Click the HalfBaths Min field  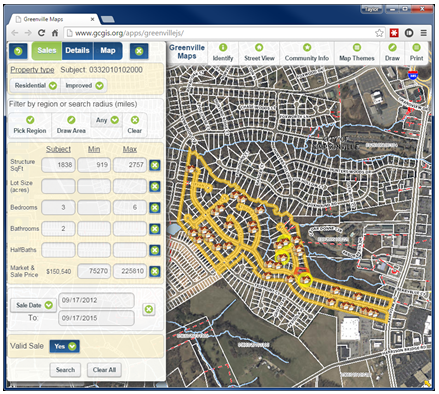(94, 250)
